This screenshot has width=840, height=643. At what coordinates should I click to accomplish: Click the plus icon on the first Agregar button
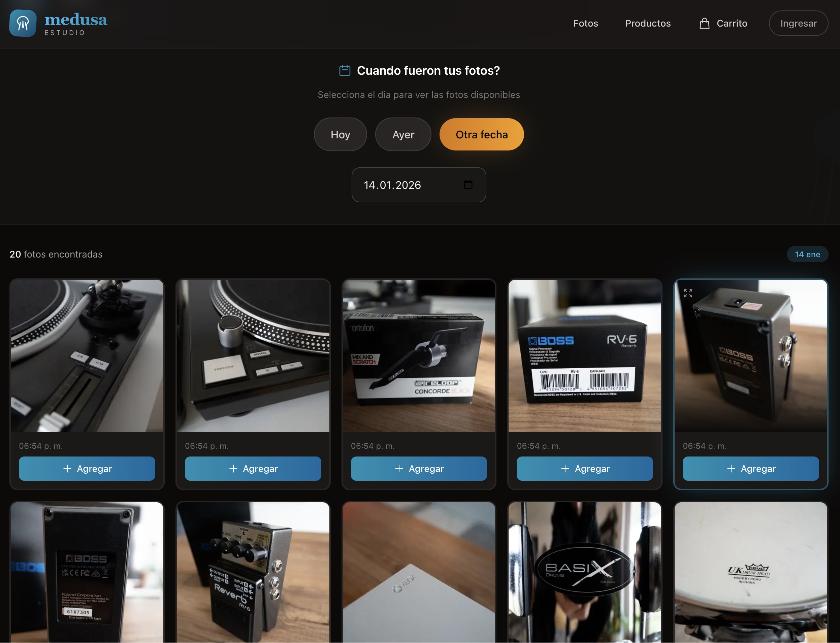point(68,469)
